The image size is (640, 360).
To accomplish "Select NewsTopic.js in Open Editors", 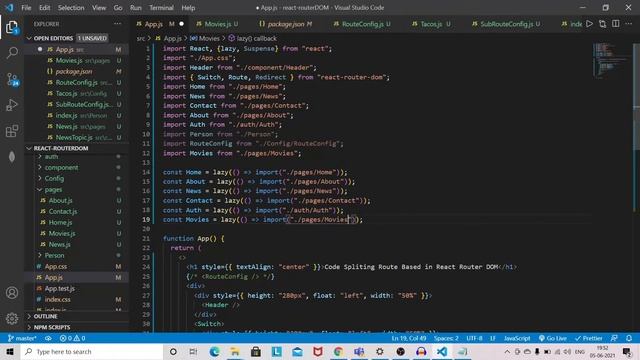I will pos(74,138).
